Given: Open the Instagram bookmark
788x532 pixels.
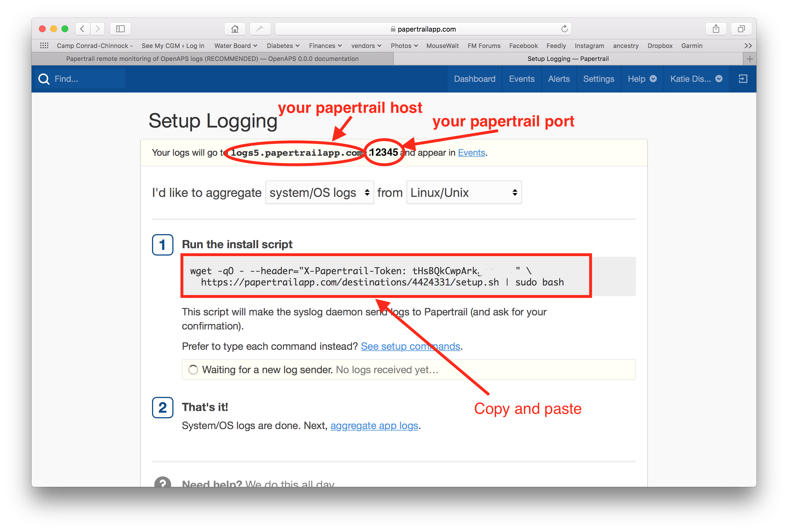Looking at the screenshot, I should [x=589, y=45].
